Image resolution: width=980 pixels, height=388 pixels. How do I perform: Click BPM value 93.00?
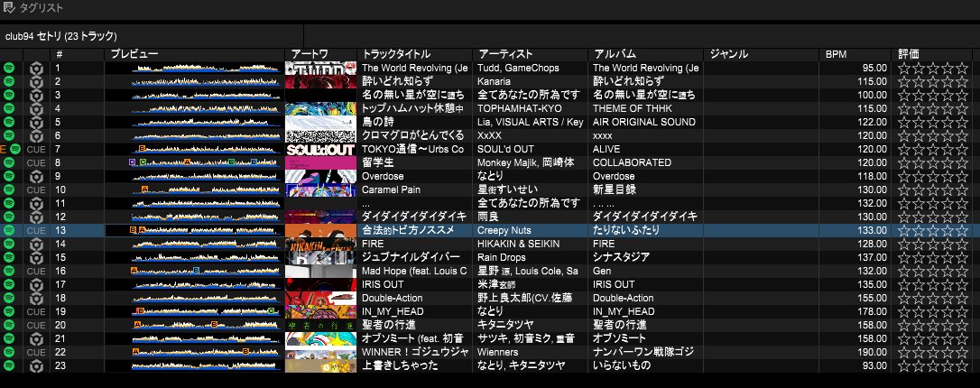coord(874,365)
